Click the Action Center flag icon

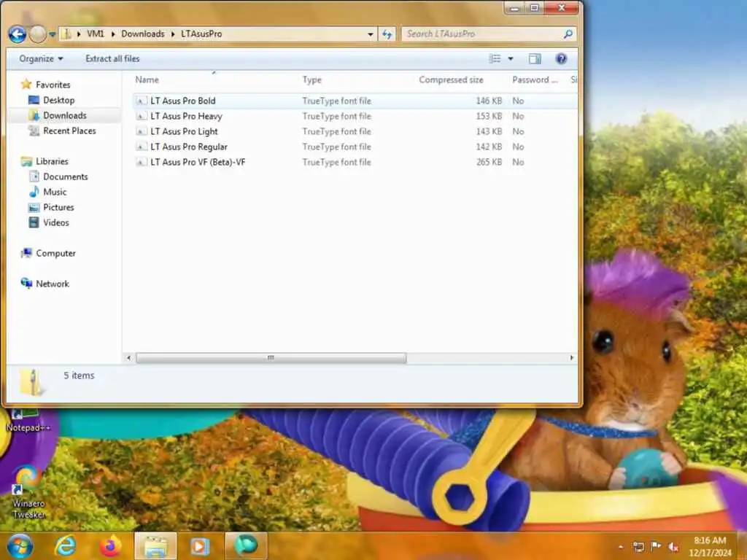(656, 547)
